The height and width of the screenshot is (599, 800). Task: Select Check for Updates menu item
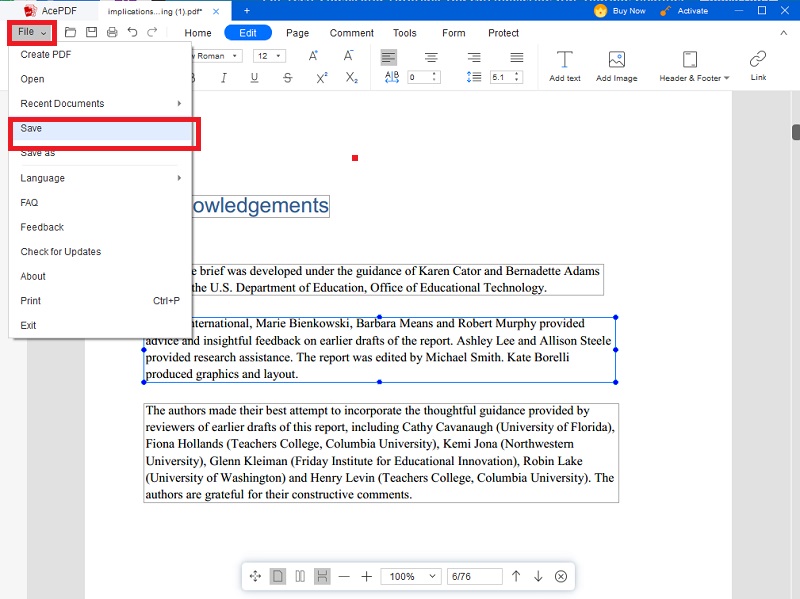(101, 252)
